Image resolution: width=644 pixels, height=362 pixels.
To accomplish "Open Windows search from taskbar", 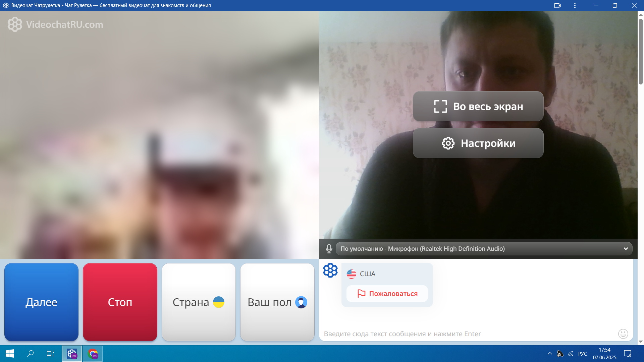I will (x=30, y=354).
